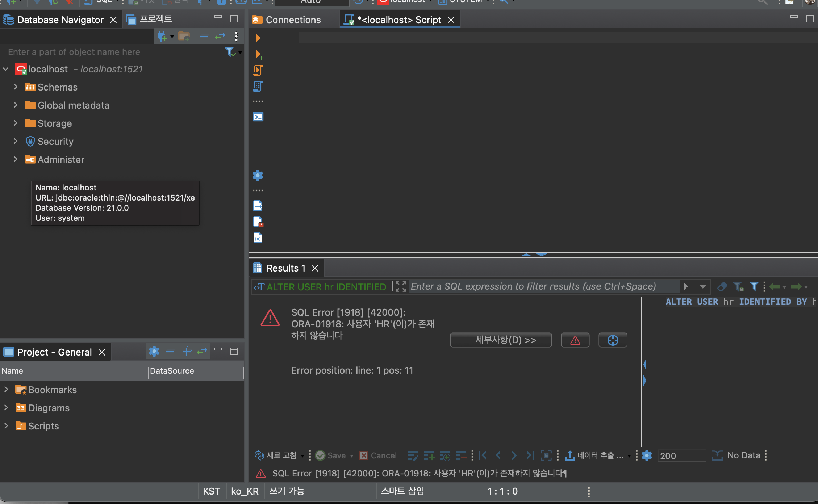This screenshot has height=504, width=818.
Task: Click the blue crosshair locate error button
Action: click(613, 340)
